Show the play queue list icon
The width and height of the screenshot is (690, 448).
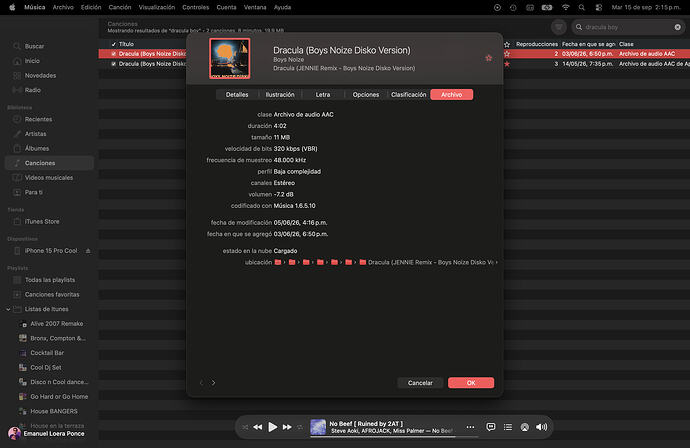[x=508, y=427]
